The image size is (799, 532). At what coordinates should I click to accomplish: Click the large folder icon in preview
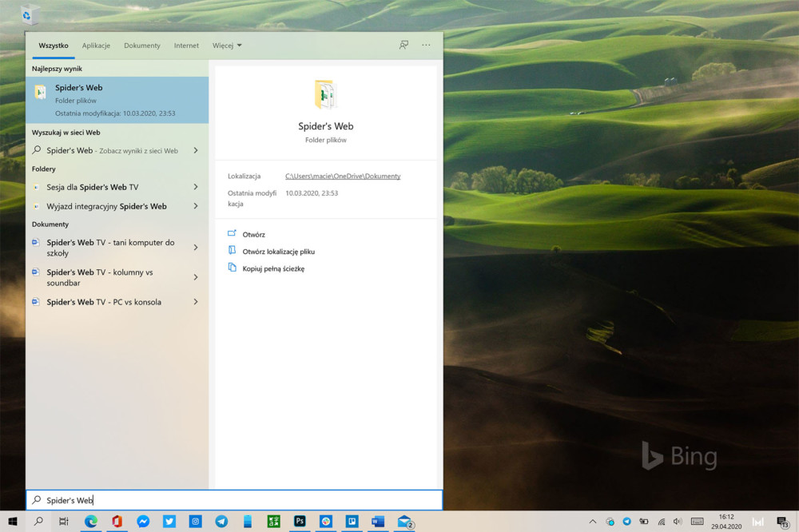(326, 94)
